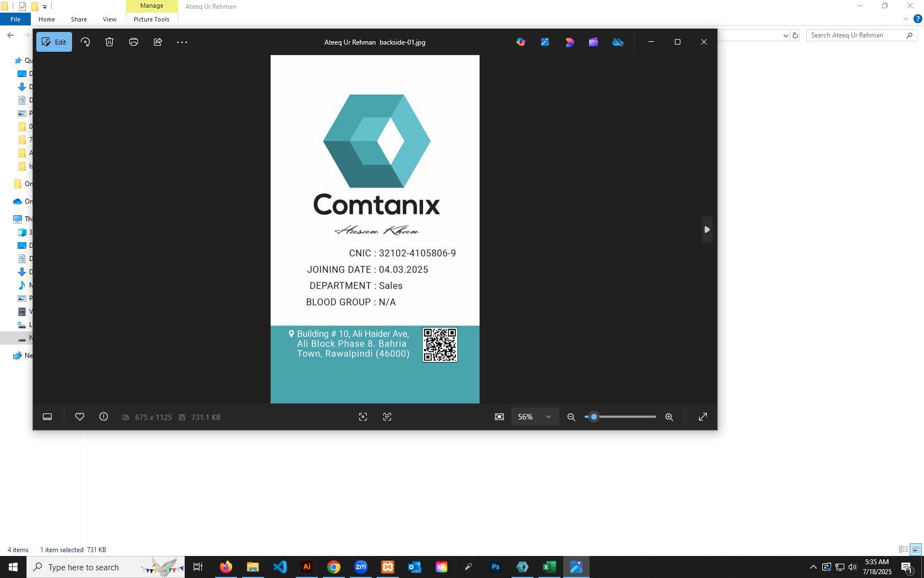
Task: Click the purple video editor icon in toolbar
Action: [593, 42]
